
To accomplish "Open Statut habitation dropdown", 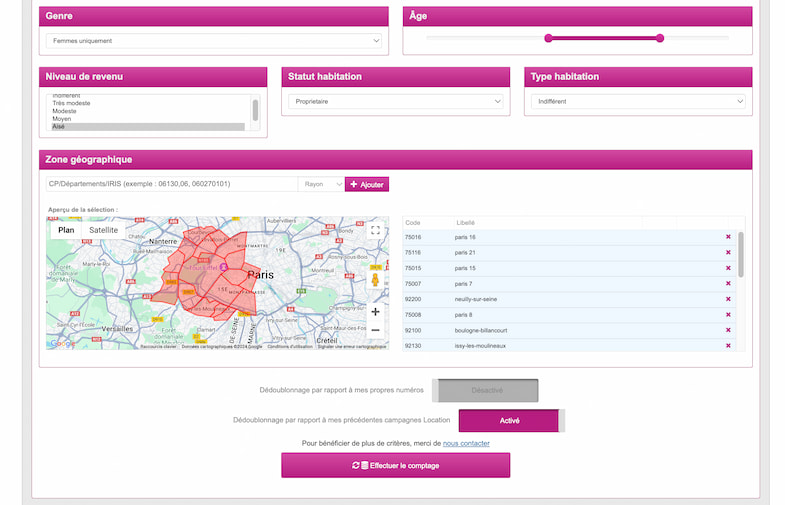I will (x=396, y=101).
